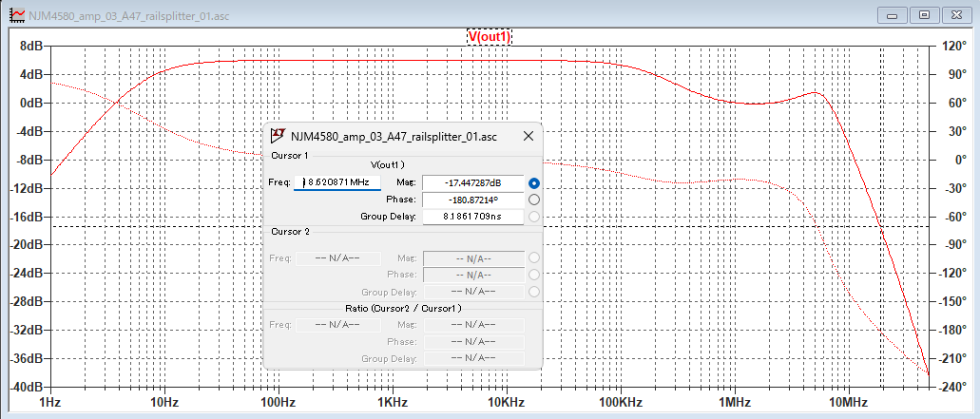Close the cursor readout dialog

pyautogui.click(x=528, y=137)
